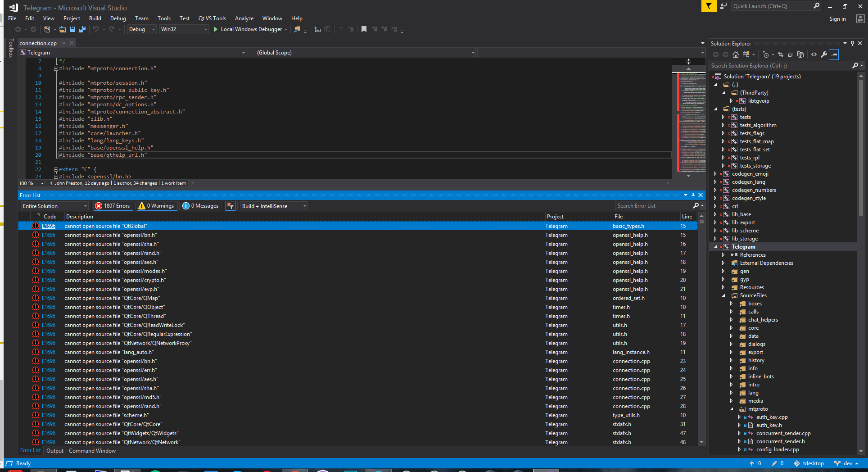The image size is (868, 472).
Task: Enable the Preview Selected Items toggle
Action: [x=834, y=54]
